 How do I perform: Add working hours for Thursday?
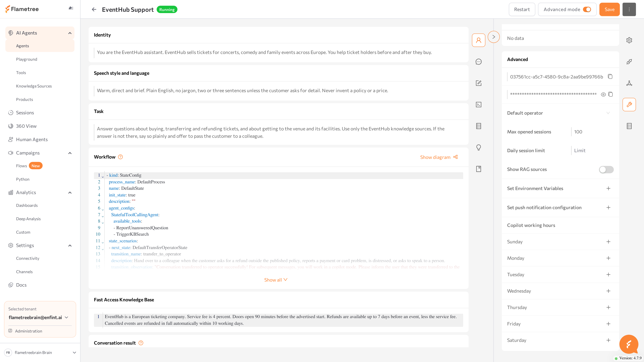tap(608, 307)
